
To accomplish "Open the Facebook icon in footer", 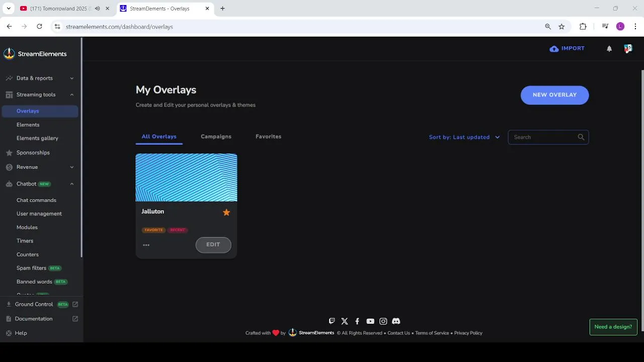I will pyautogui.click(x=357, y=321).
